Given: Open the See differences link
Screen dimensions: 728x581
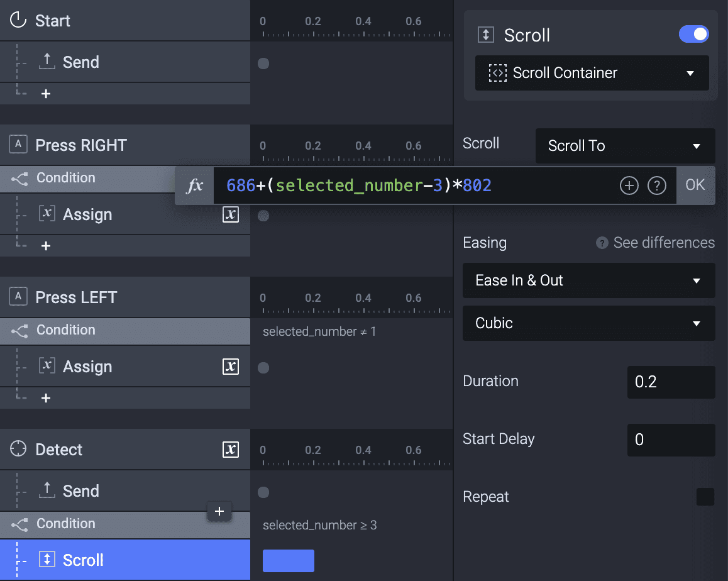Looking at the screenshot, I should (x=664, y=243).
